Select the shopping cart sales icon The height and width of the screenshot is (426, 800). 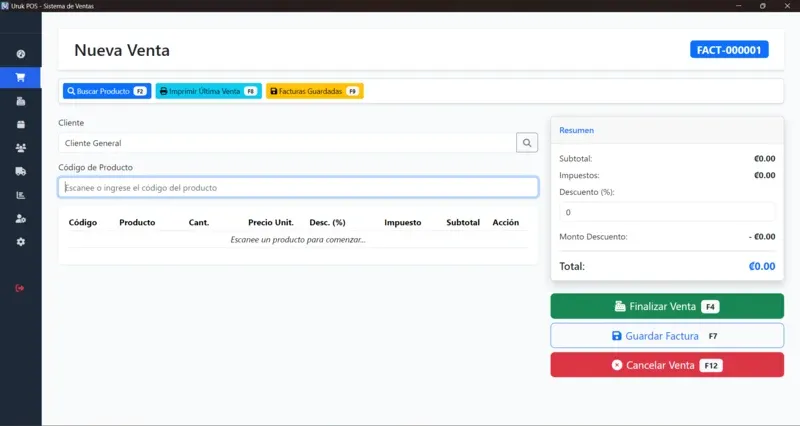point(20,78)
